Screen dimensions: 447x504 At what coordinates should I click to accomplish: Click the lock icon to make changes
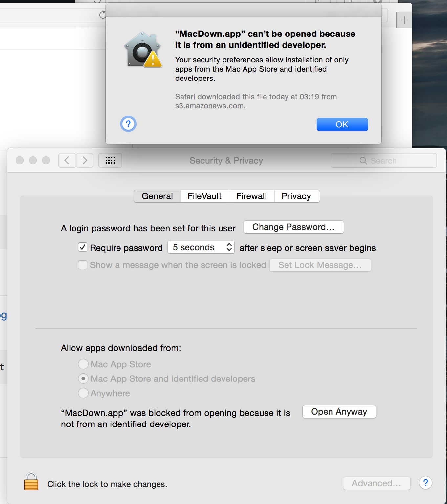tap(31, 482)
